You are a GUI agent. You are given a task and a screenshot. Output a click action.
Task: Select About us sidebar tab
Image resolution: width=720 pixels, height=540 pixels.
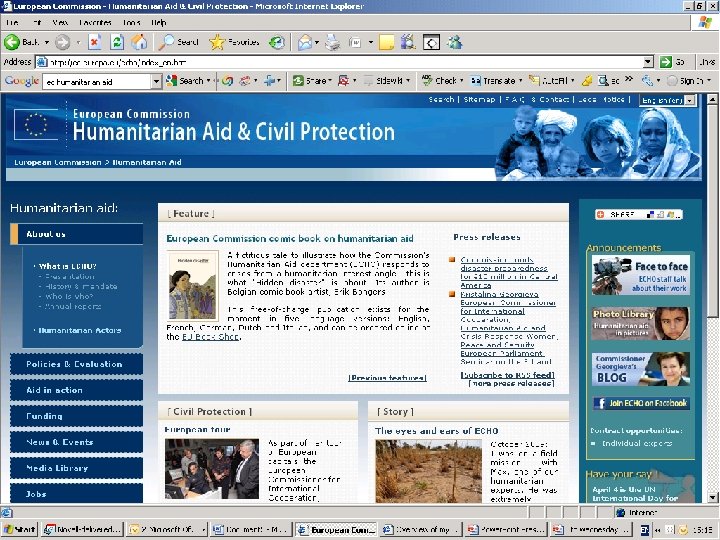coord(76,234)
